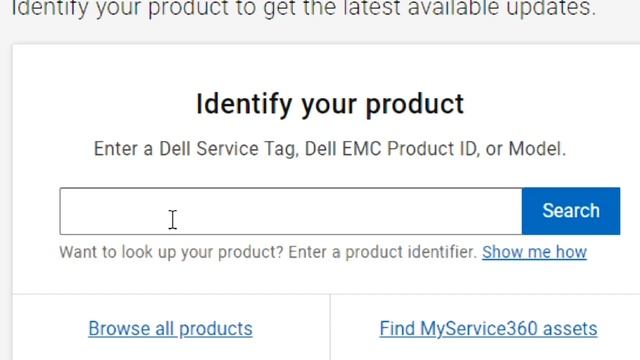Click vertical divider between bottom links

pos(330,327)
